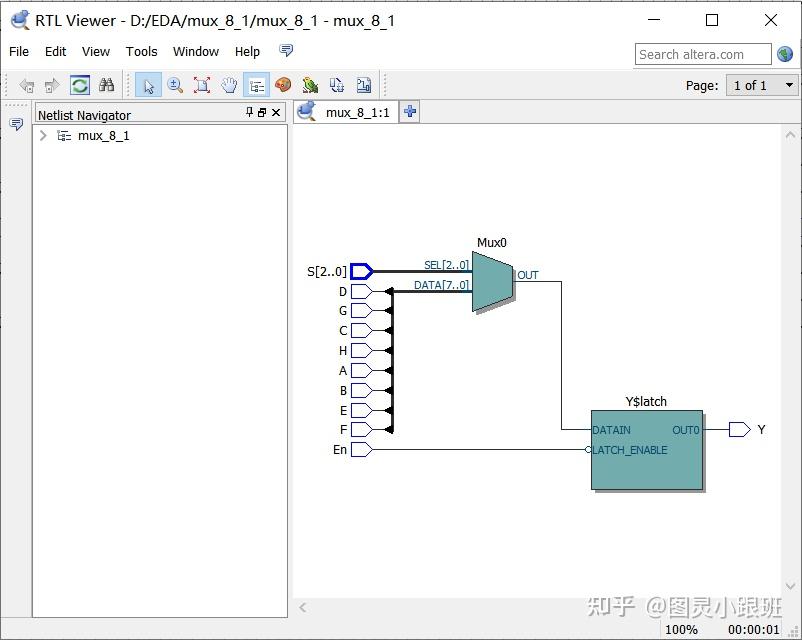802x640 pixels.
Task: Toggle the Netlist Navigator panel icon
Action: tap(257, 85)
